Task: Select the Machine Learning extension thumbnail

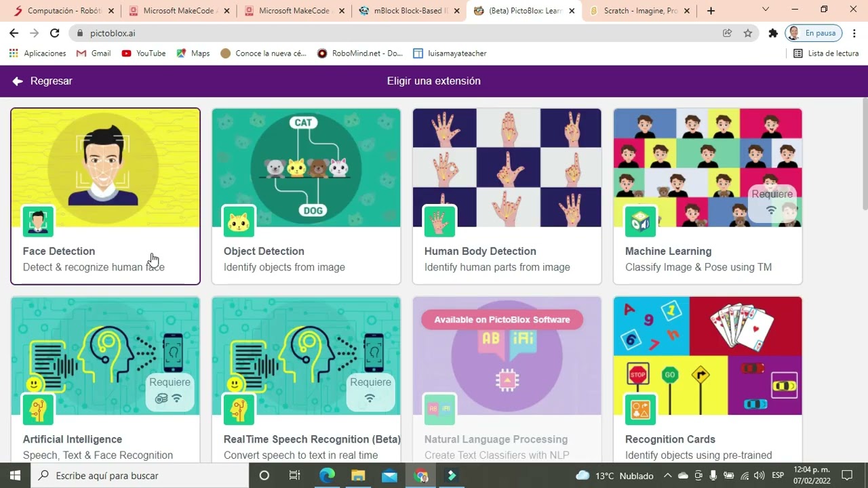Action: [707, 168]
